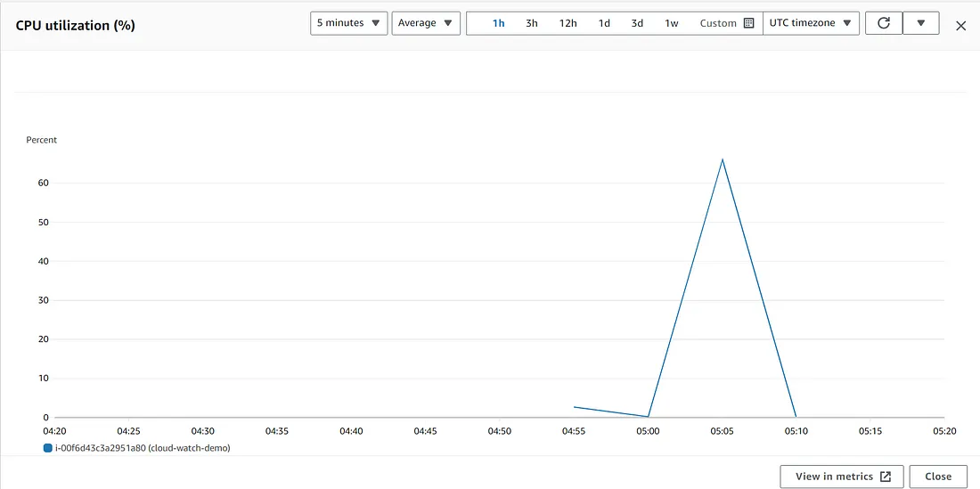Click View in metrics button
Screen dimensions: 980x489
click(842, 477)
